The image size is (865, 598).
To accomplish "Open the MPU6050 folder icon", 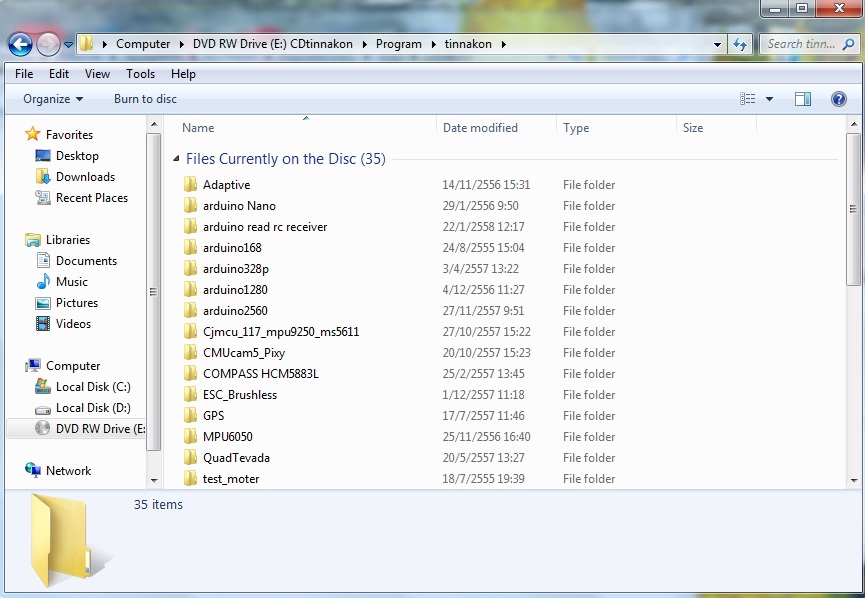I will [x=191, y=437].
